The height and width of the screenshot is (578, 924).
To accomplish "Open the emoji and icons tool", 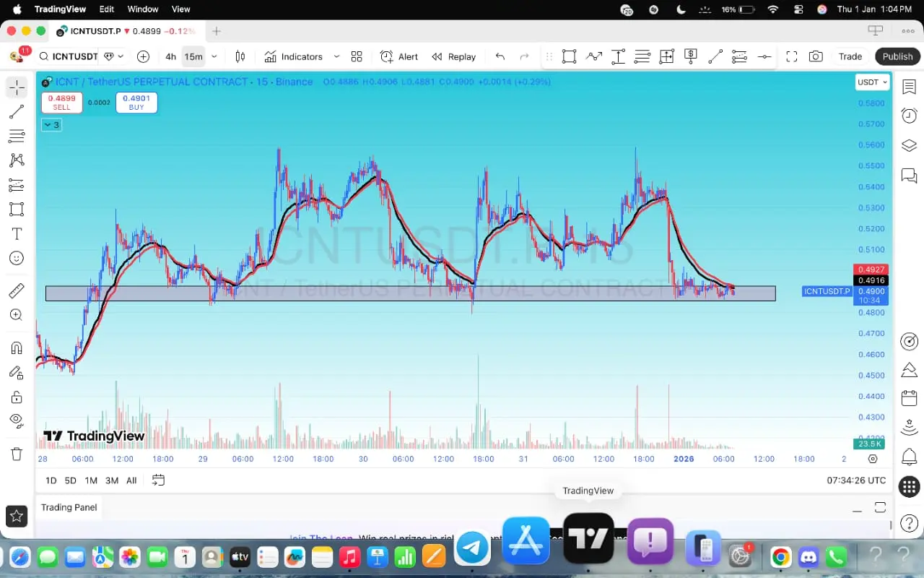I will 17,258.
